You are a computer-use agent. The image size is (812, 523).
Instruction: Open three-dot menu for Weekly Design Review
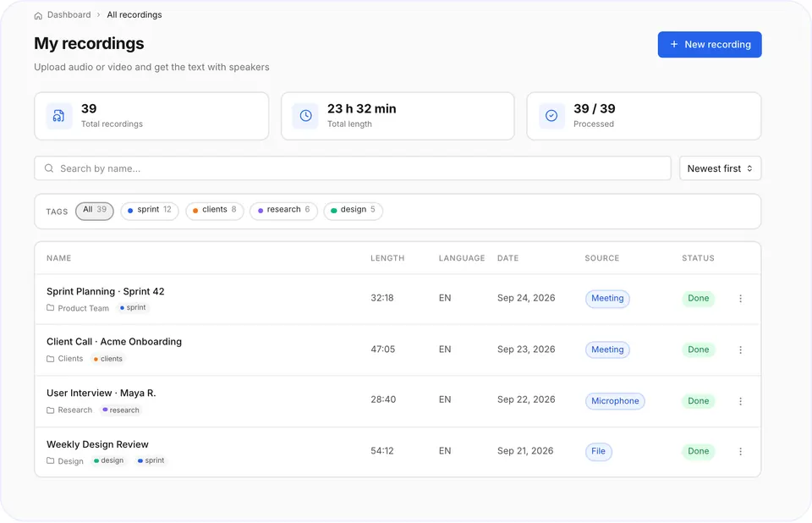741,451
